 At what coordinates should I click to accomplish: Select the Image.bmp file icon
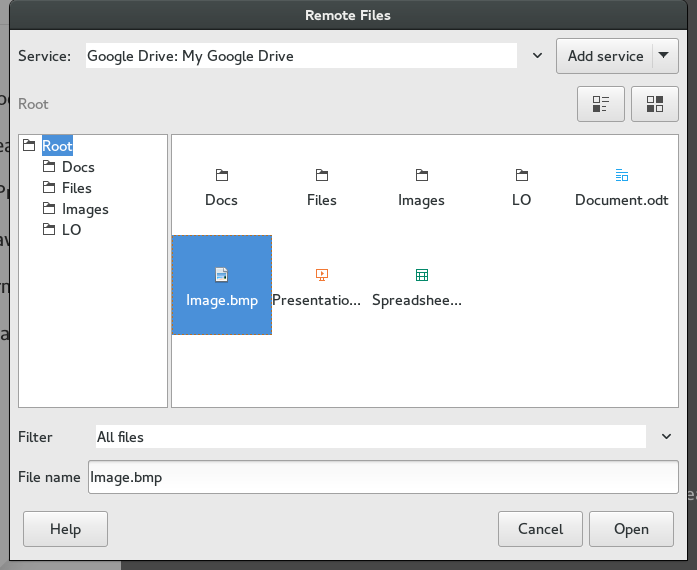click(221, 275)
